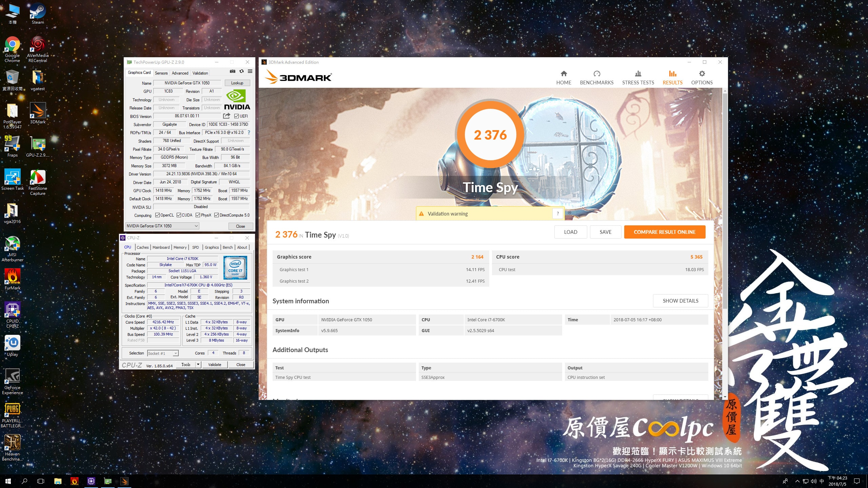Click SHOW DETAILS for System information
The height and width of the screenshot is (488, 868).
(x=680, y=301)
